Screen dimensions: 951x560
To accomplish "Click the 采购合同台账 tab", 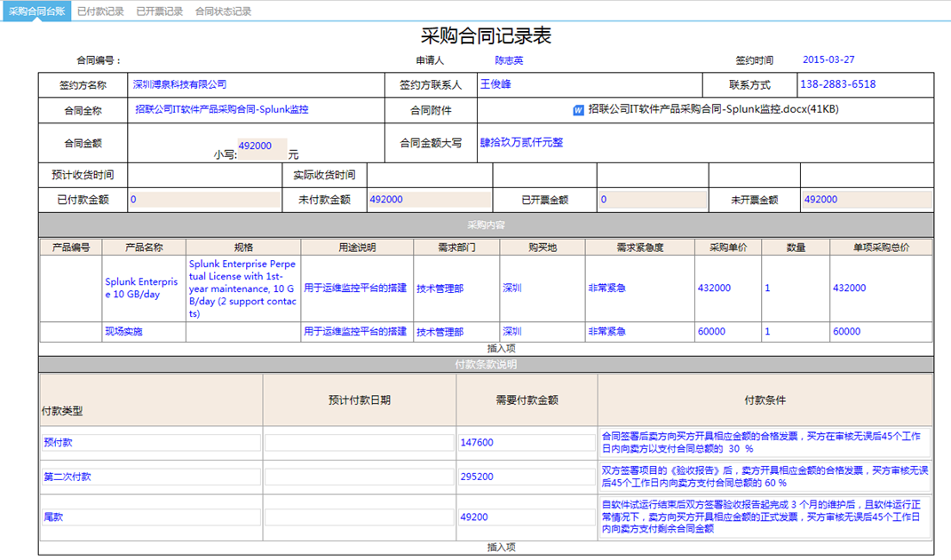I will point(36,12).
